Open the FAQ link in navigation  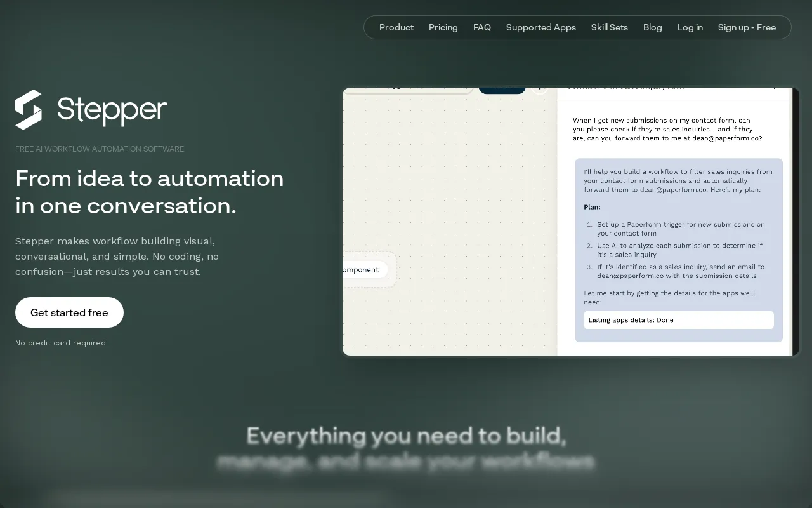coord(482,27)
